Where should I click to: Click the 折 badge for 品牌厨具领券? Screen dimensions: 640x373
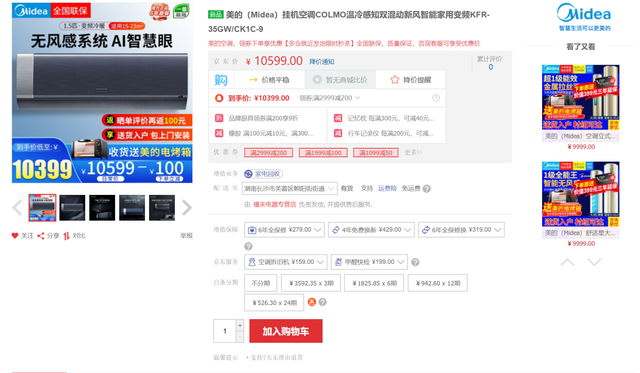coord(219,118)
